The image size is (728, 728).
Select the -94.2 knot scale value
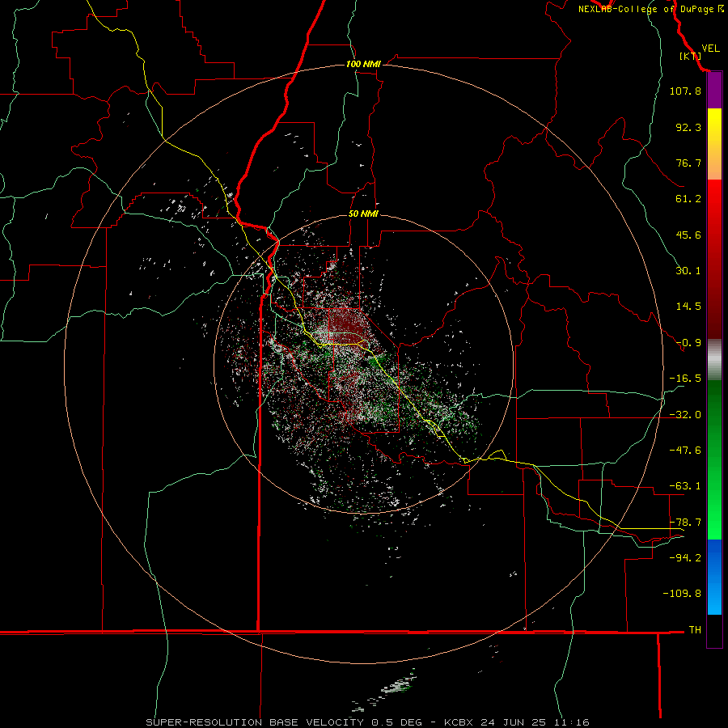click(x=685, y=557)
